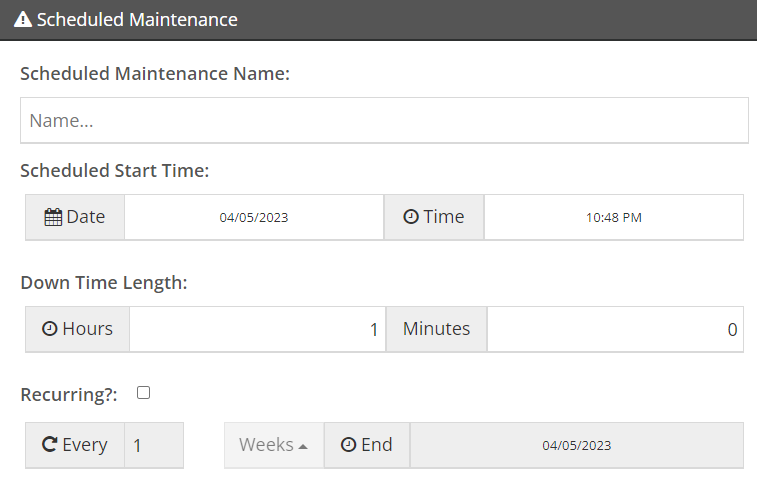The image size is (757, 481).
Task: Open the start date field 04/05/2023
Action: (254, 217)
